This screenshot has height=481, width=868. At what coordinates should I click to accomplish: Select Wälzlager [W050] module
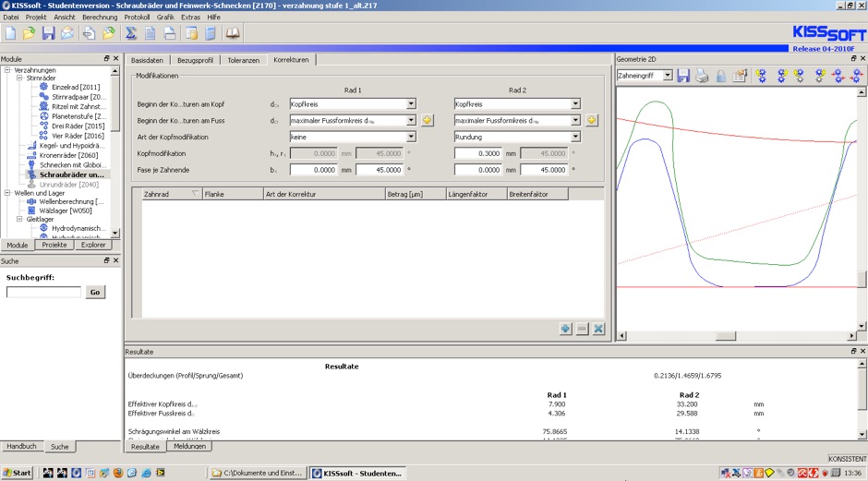click(66, 210)
